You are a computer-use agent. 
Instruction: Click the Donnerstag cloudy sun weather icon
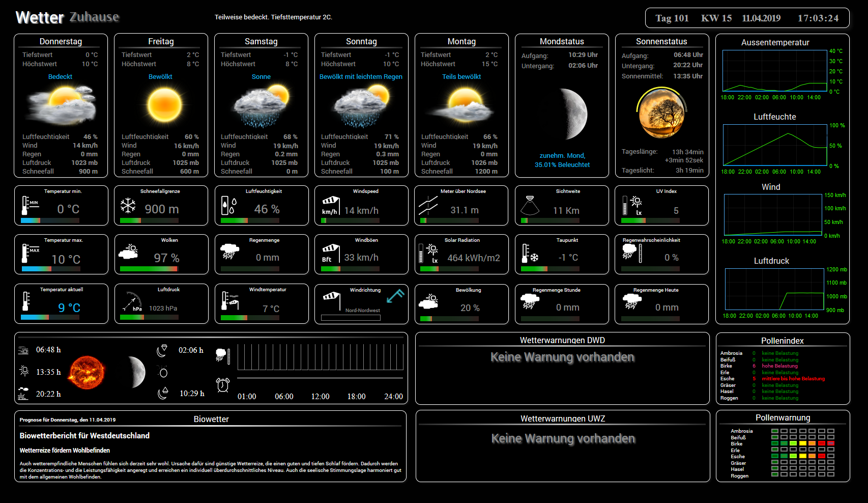61,106
